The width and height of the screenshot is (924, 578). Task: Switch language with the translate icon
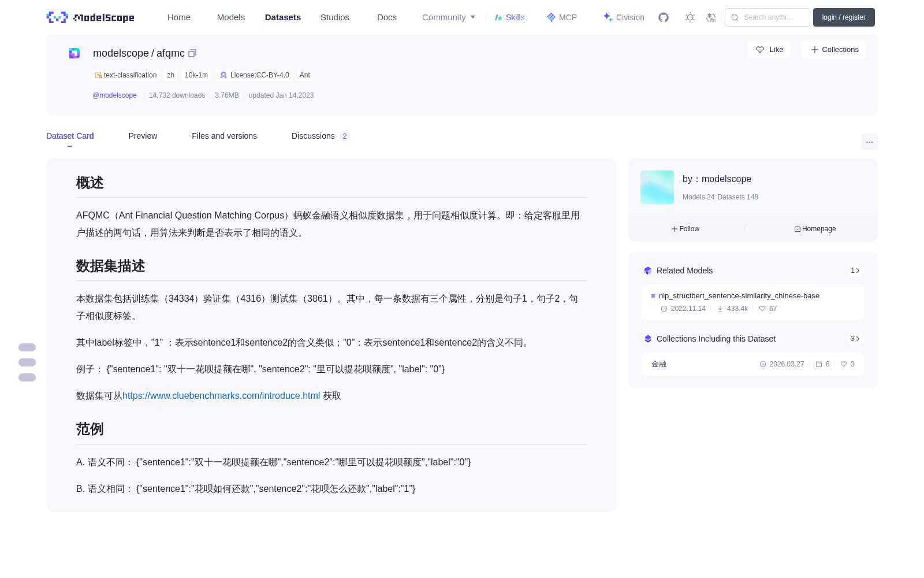coord(711,17)
